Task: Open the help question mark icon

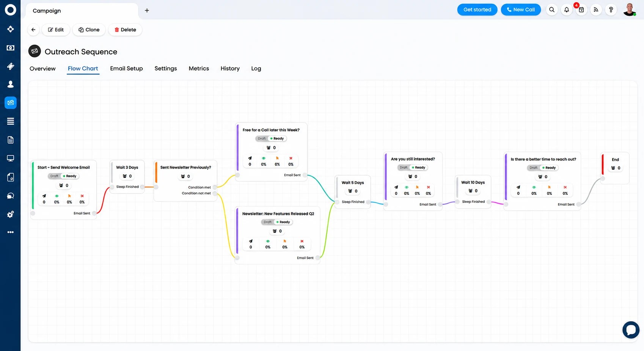Action: [x=611, y=10]
